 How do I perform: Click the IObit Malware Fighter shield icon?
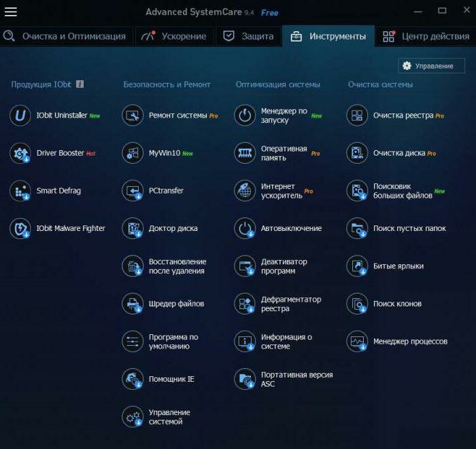[x=20, y=228]
